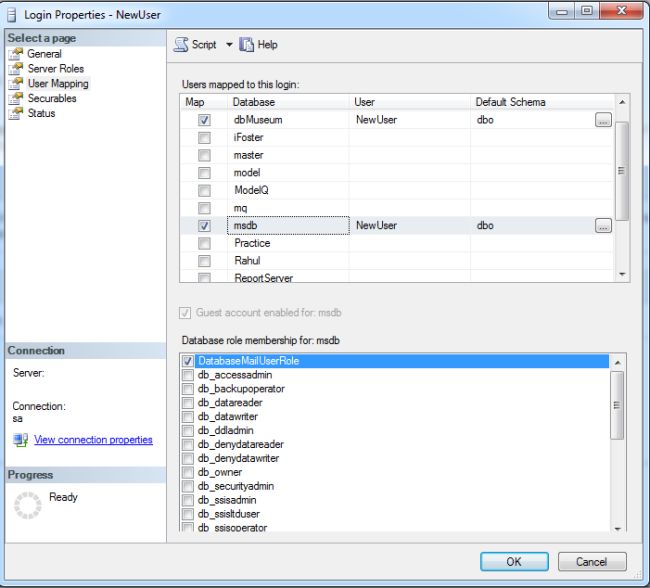Check the db_securityadmin role
This screenshot has height=588, width=650.
tap(188, 486)
